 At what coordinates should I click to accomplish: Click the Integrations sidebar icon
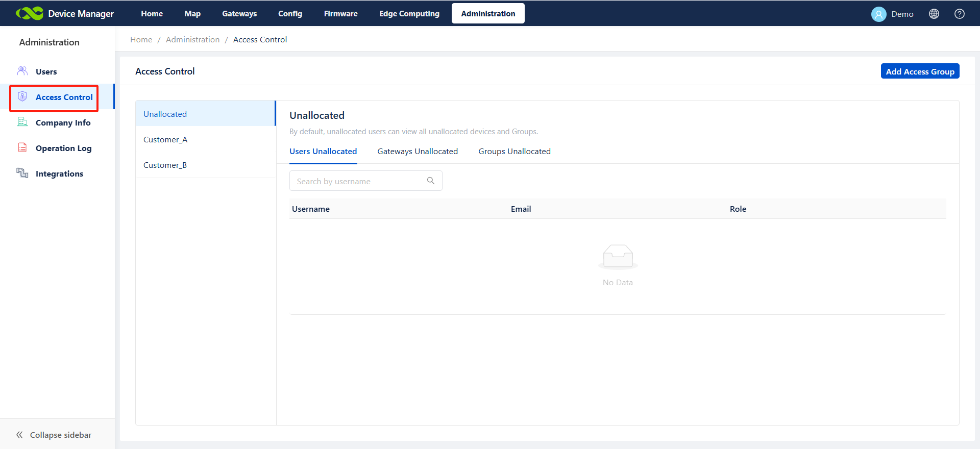22,173
